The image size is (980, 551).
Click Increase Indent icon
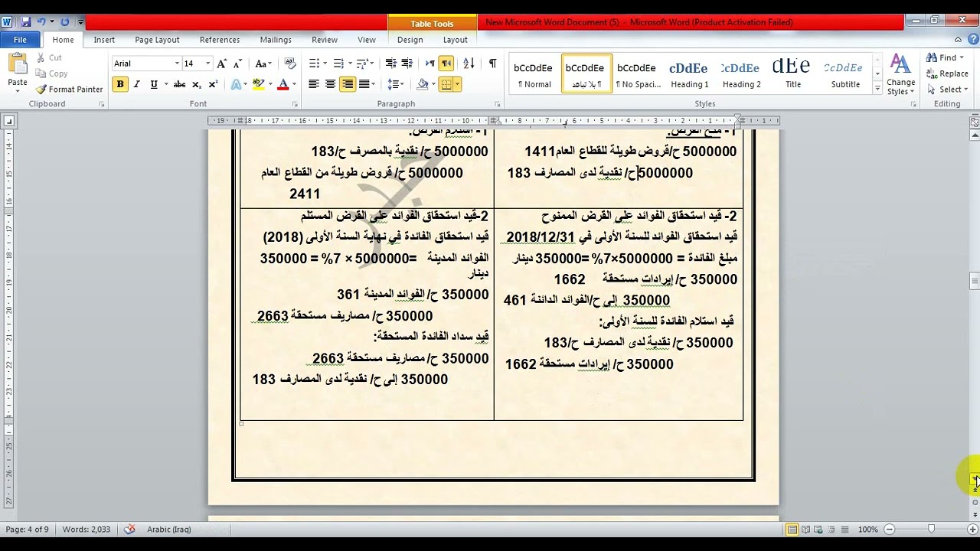(x=408, y=64)
